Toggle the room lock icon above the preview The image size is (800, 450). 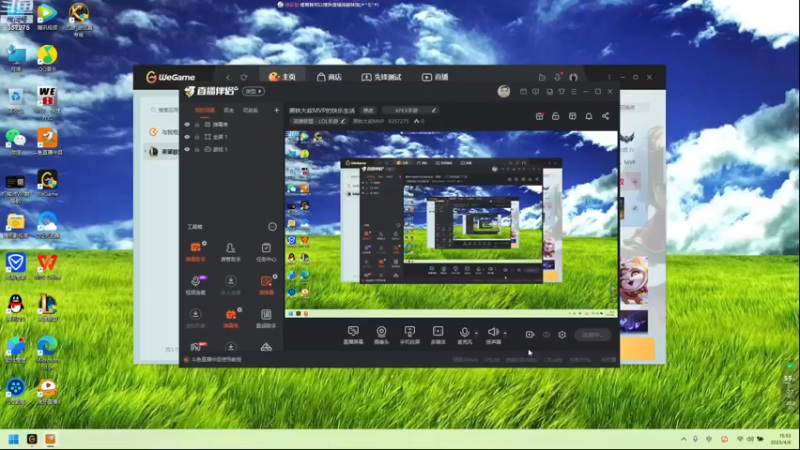click(x=556, y=116)
